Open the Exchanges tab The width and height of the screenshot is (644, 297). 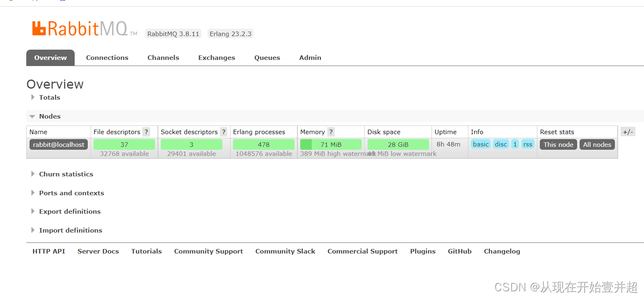pyautogui.click(x=217, y=57)
